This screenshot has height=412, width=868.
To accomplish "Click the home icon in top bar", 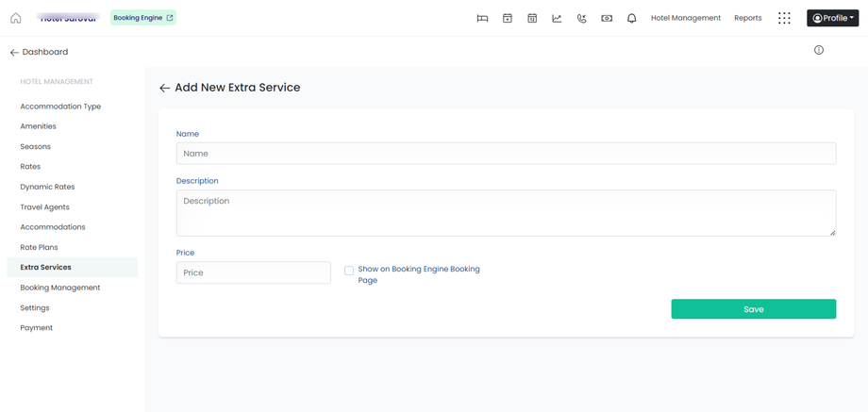I will 16,18.
